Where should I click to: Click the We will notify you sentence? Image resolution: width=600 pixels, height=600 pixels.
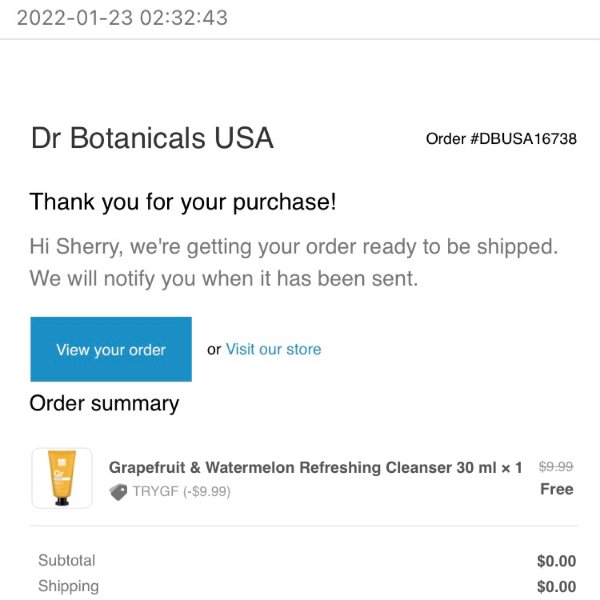pos(224,279)
